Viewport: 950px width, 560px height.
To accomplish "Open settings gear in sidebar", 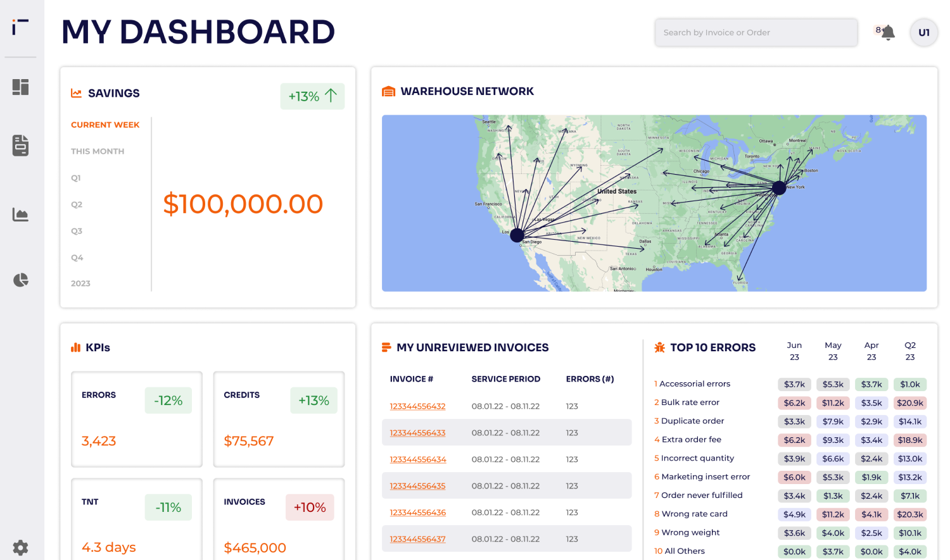I will tap(20, 547).
